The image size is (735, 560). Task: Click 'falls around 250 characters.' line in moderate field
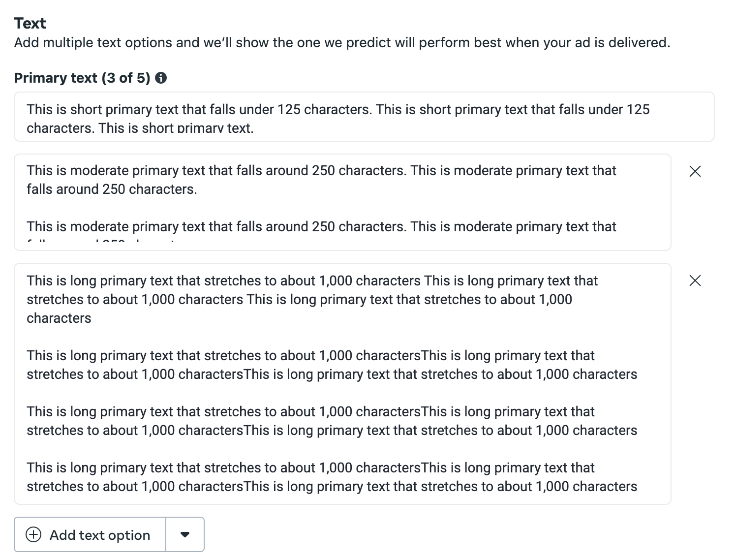[x=112, y=189]
